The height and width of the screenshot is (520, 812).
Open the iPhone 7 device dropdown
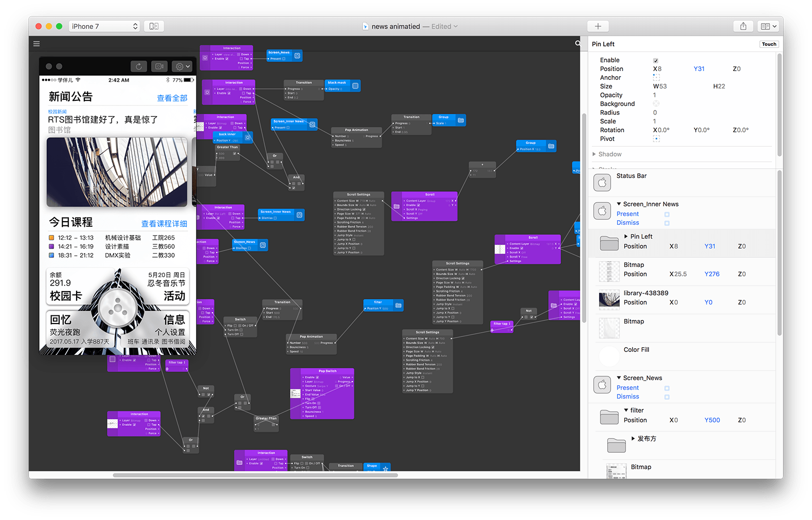(104, 26)
